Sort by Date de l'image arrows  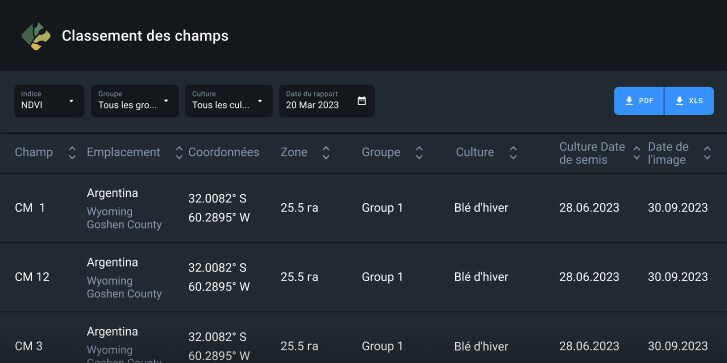point(707,153)
